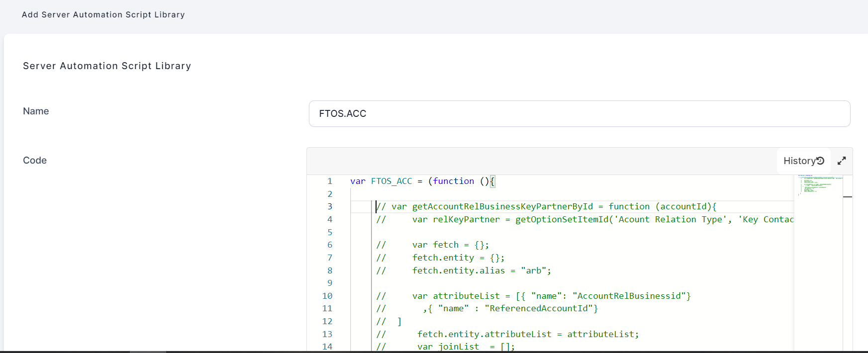This screenshot has height=353, width=868.
Task: Select line number 3 in the gutter
Action: click(329, 207)
